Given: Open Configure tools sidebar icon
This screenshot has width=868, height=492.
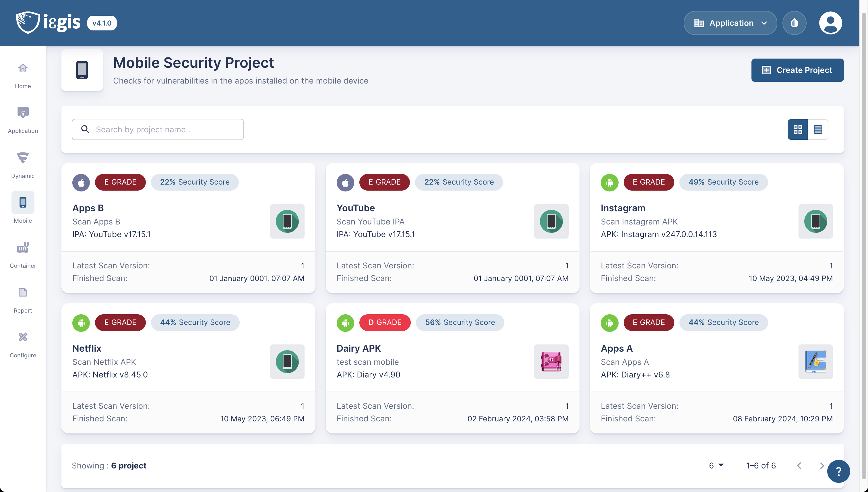Looking at the screenshot, I should tap(23, 338).
